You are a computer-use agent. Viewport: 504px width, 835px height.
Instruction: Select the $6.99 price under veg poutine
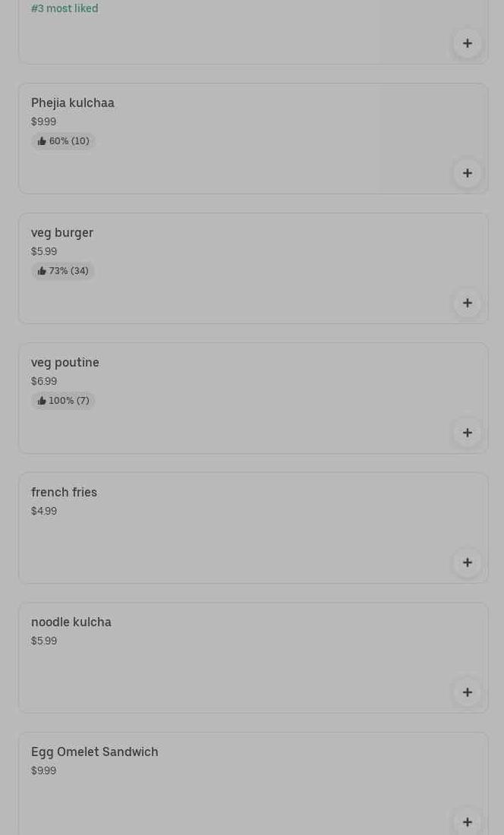coord(44,382)
